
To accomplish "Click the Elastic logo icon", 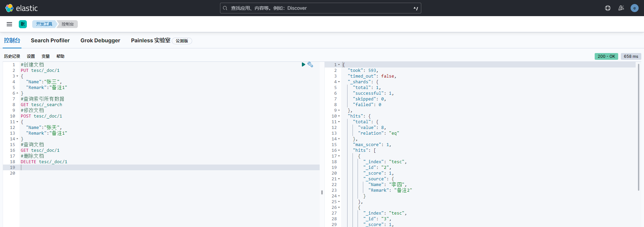I will pos(9,8).
